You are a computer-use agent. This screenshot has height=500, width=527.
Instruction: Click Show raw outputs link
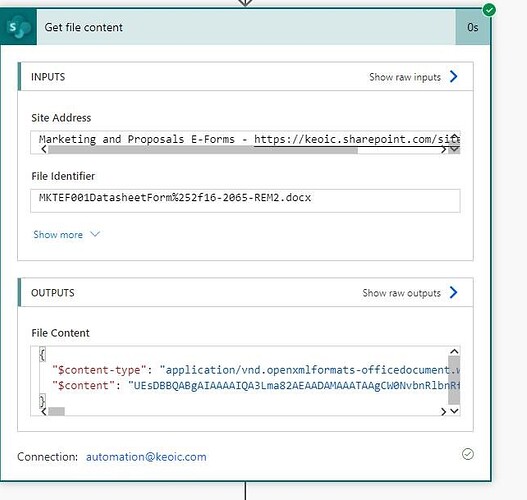point(401,293)
